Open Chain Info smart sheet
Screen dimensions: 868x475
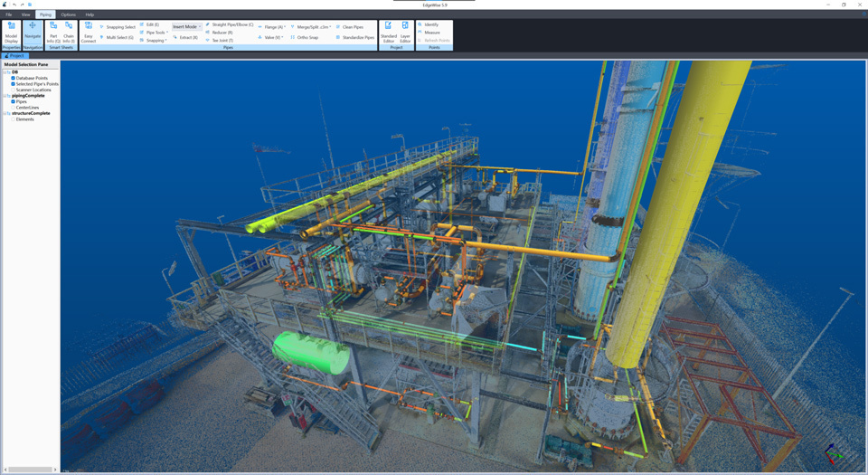click(69, 32)
